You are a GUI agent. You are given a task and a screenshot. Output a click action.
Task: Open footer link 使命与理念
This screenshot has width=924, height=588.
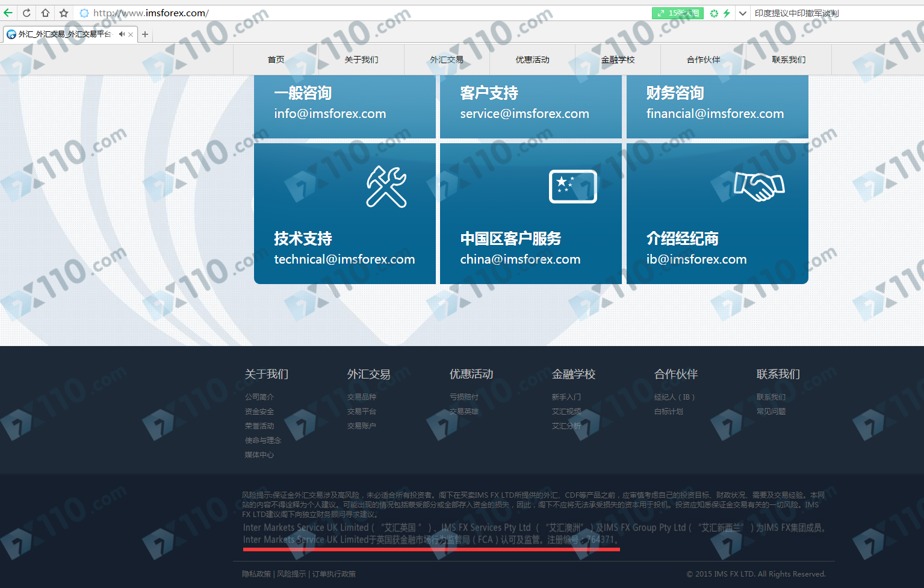(x=263, y=441)
